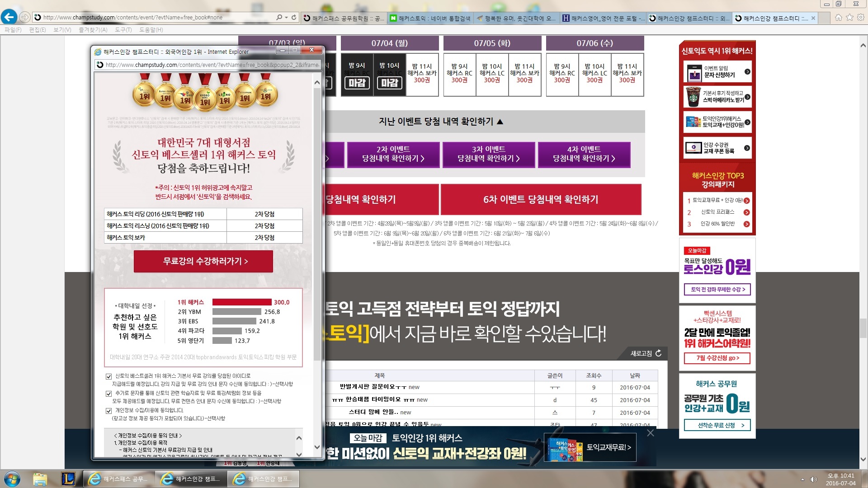Viewport: 868px width, 488px height.
Task: Click 3차 이벤트 당첨내역 확인하기
Action: pos(489,155)
